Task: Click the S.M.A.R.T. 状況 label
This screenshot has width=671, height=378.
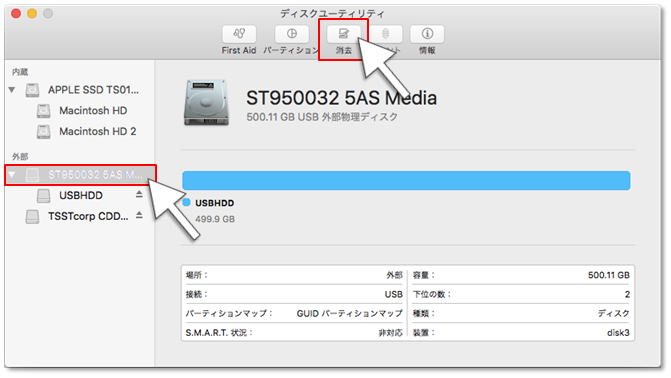Action: coord(219,333)
